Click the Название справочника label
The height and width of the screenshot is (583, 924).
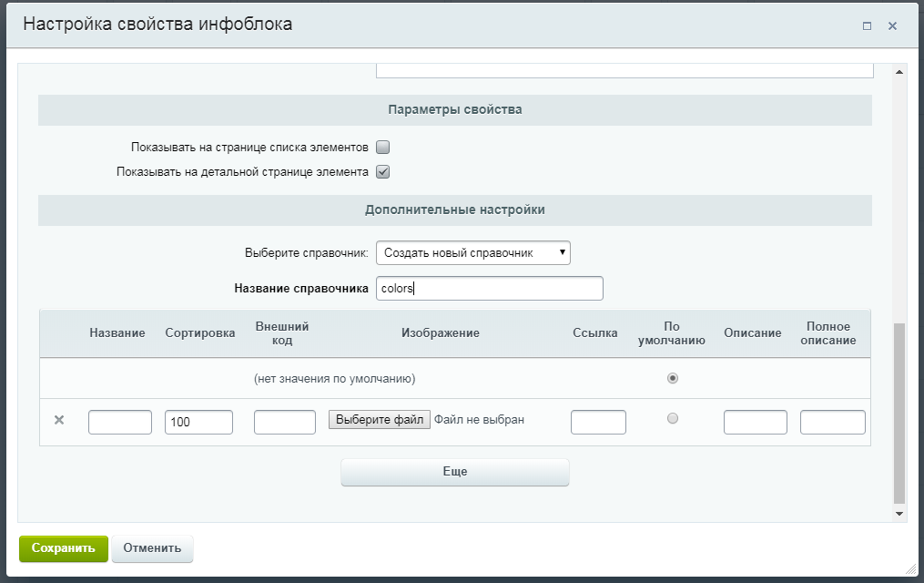[x=301, y=288]
